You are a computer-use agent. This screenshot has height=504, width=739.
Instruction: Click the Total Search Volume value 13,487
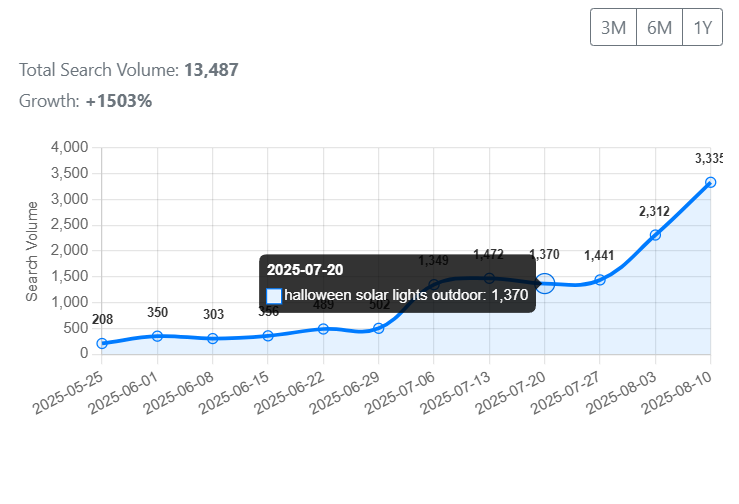tap(211, 70)
